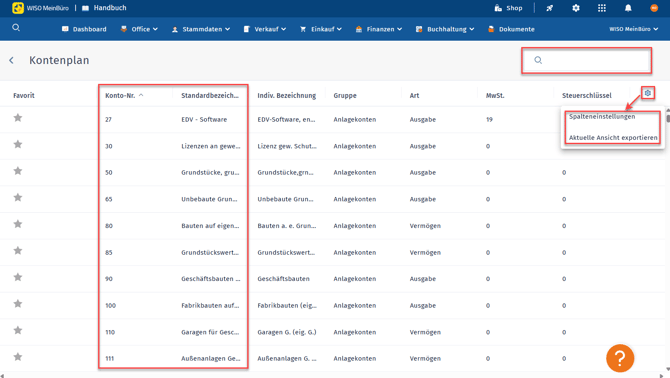Image resolution: width=670 pixels, height=378 pixels.
Task: Mark account 90 as favorite
Action: pyautogui.click(x=18, y=277)
